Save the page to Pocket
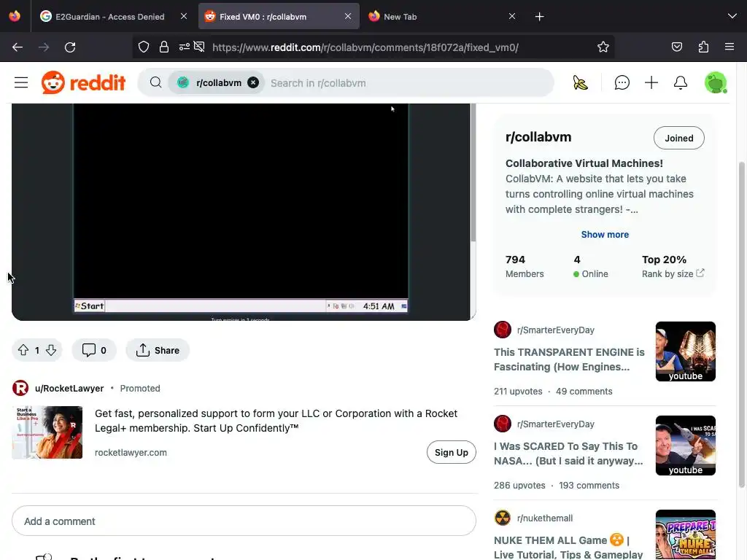Screen dimensions: 747x560 677,47
